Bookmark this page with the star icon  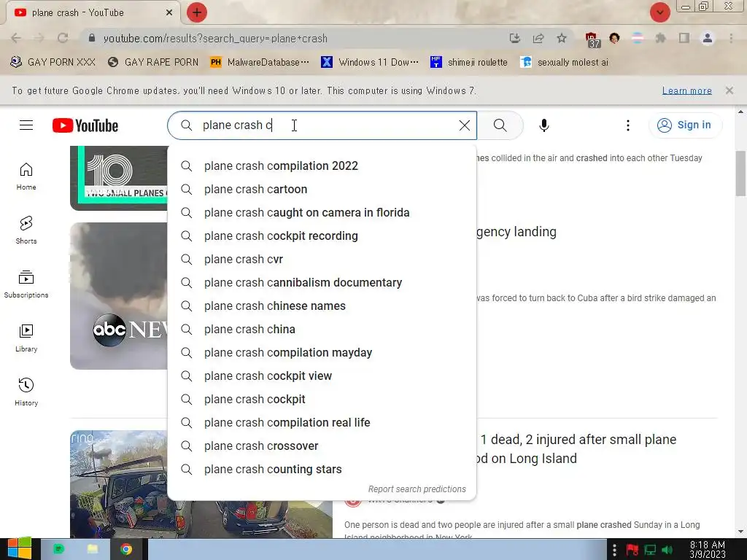click(562, 38)
